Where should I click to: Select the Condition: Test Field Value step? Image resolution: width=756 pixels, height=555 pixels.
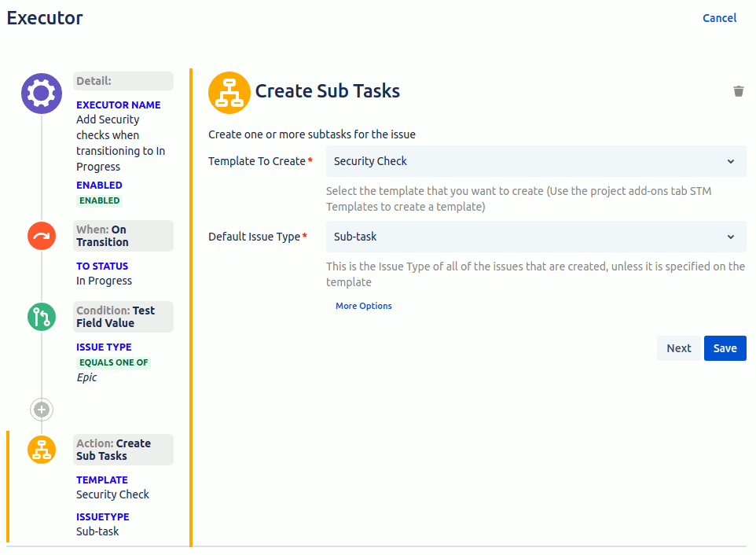point(123,316)
